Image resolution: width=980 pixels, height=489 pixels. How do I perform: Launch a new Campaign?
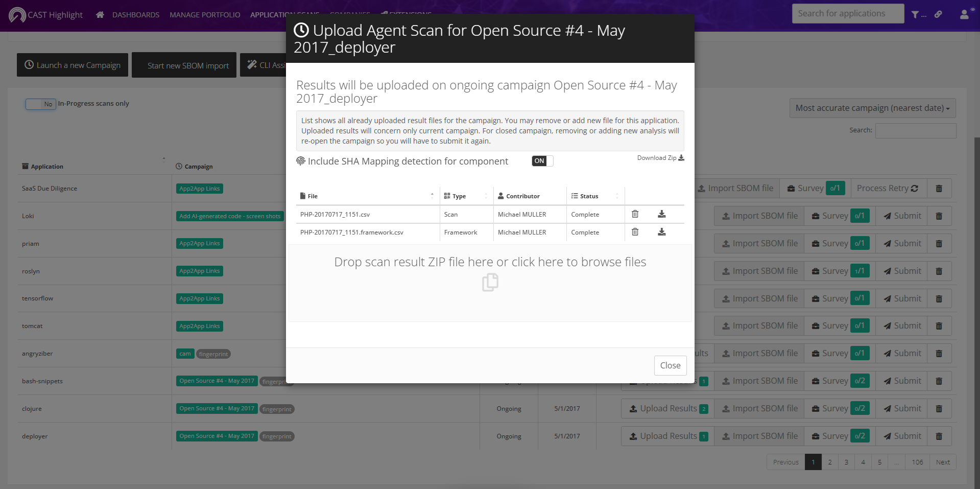73,65
